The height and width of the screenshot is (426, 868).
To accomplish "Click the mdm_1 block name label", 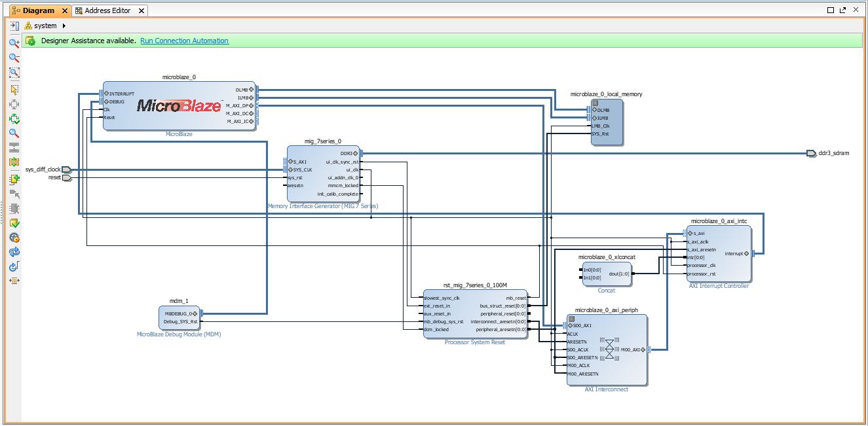I will click(x=179, y=301).
